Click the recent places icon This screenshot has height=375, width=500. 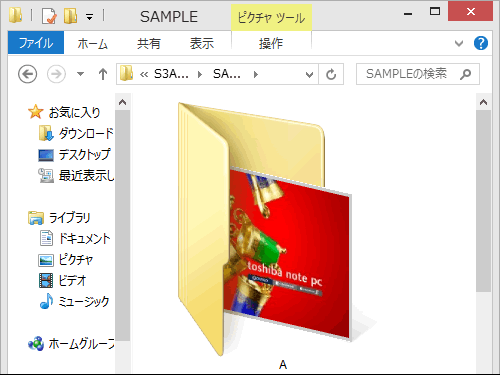point(46,176)
